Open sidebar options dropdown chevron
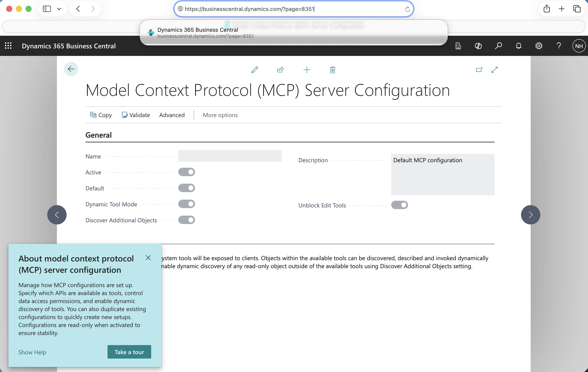The width and height of the screenshot is (588, 372). (59, 9)
